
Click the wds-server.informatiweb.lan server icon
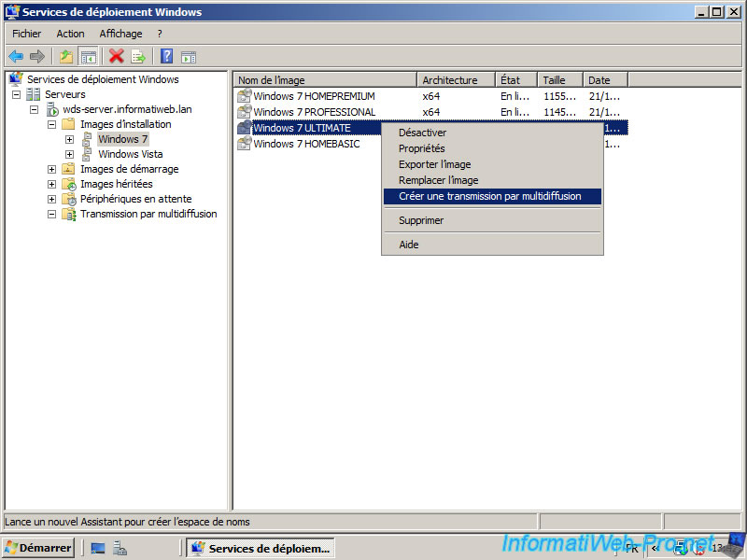click(x=52, y=109)
